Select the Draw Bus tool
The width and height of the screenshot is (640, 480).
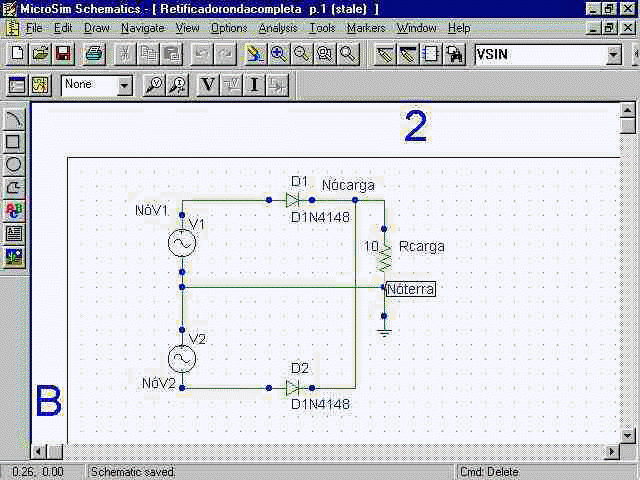[408, 54]
